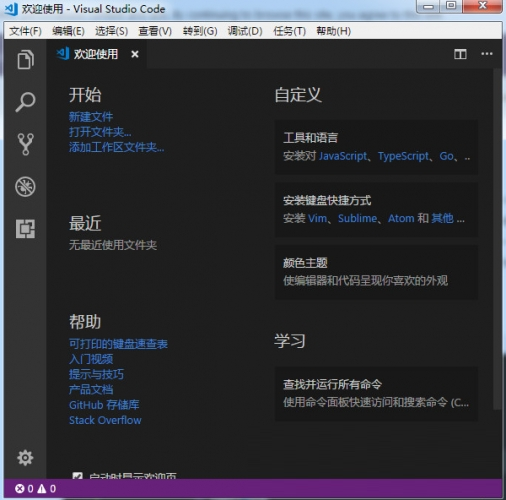Open the 查找并运行所有命令 card

tap(376, 394)
